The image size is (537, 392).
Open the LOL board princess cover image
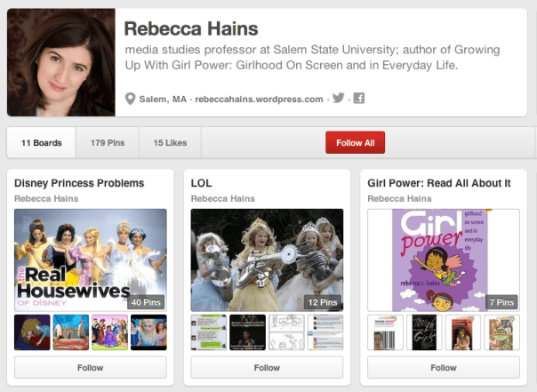[267, 260]
